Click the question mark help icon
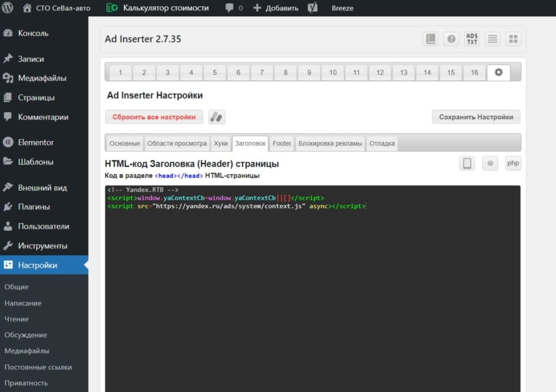This screenshot has width=556, height=392. click(x=451, y=39)
